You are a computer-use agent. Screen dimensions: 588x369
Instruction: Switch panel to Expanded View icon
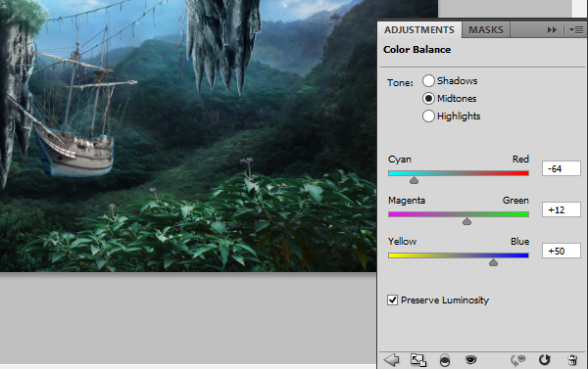coord(418,360)
